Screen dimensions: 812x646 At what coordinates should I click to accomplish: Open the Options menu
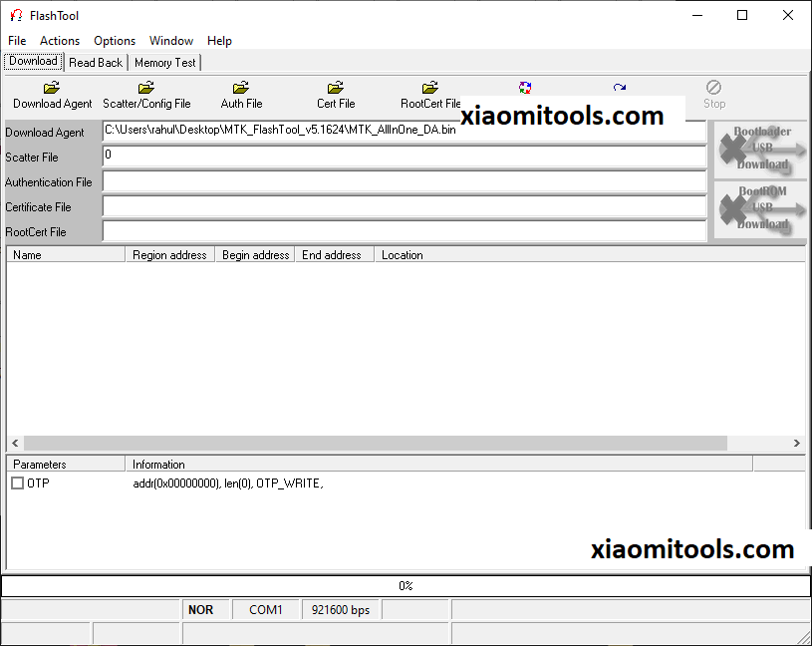(114, 41)
